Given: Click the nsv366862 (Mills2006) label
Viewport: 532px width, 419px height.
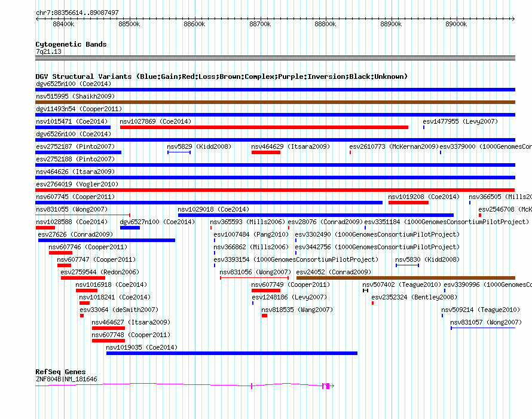Looking at the screenshot, I should 251,247.
